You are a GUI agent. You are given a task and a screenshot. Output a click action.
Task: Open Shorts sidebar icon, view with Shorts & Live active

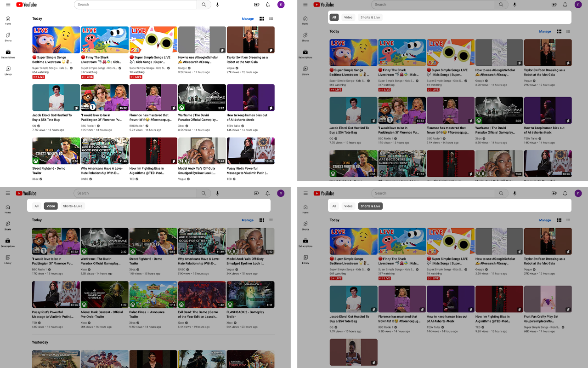(305, 225)
